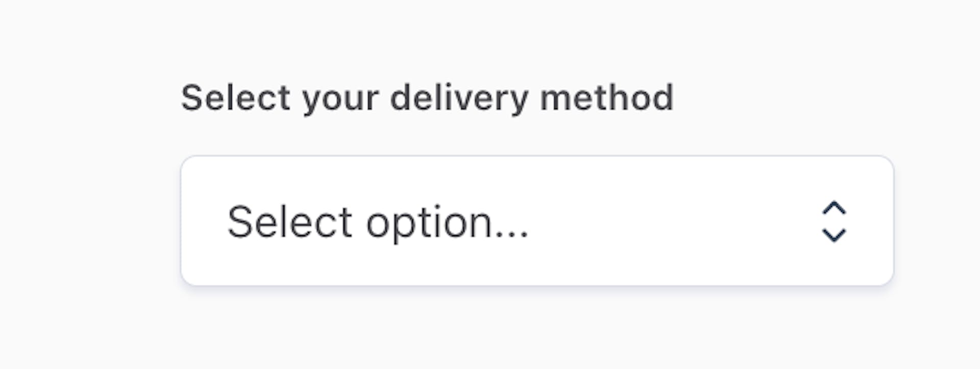Click the leading 'Select' word of the label
Image resolution: width=980 pixels, height=369 pixels.
coord(236,97)
